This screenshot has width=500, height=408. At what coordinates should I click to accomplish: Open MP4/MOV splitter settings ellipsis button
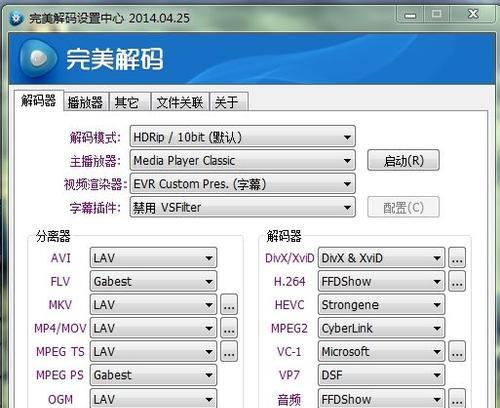229,328
